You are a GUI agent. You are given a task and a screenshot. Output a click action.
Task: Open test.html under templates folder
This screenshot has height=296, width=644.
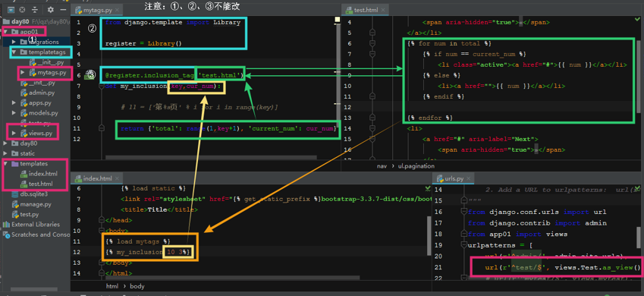(36, 184)
